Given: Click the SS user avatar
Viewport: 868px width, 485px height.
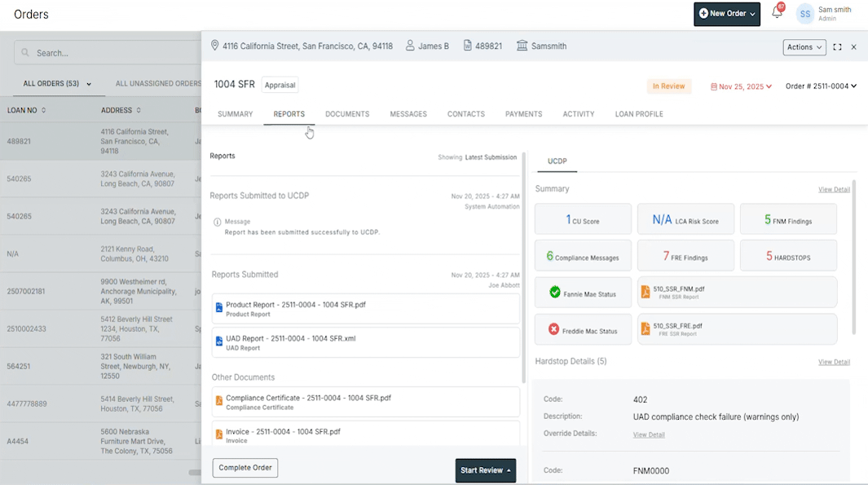Looking at the screenshot, I should [x=804, y=14].
